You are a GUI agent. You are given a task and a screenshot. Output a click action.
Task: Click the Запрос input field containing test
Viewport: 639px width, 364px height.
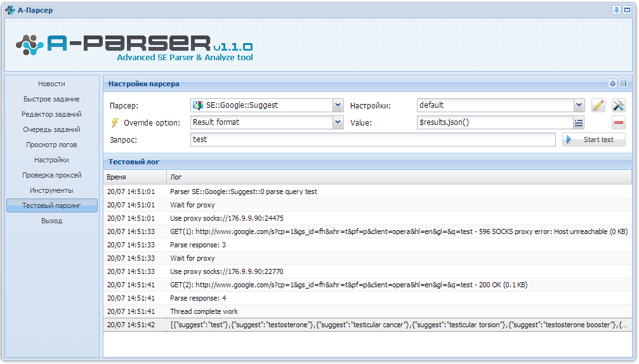(373, 140)
